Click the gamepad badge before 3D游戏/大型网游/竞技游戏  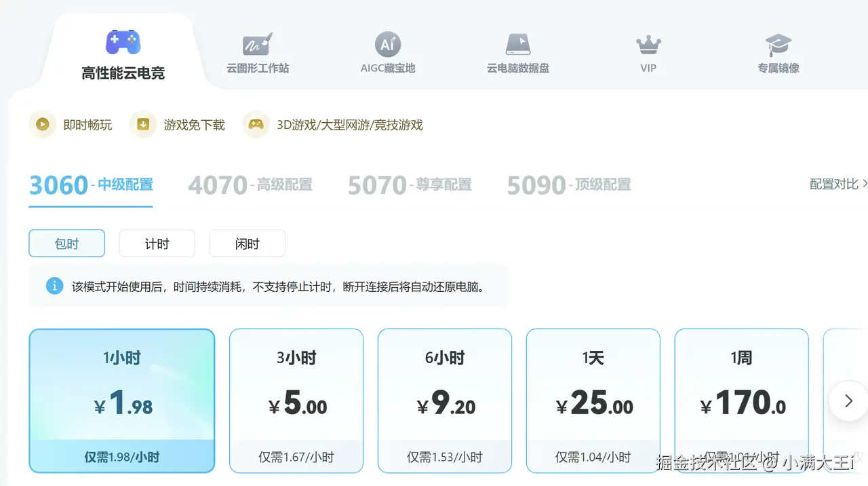point(256,124)
